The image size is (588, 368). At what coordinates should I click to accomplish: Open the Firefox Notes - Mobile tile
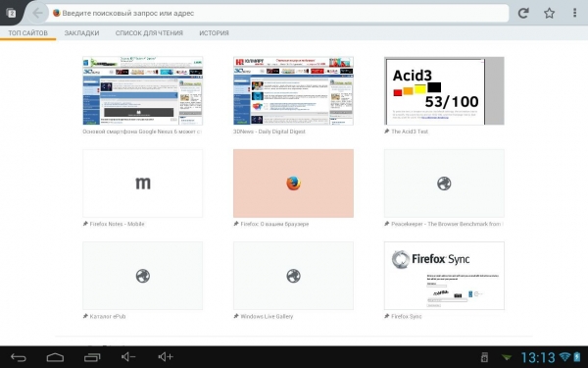[142, 184]
